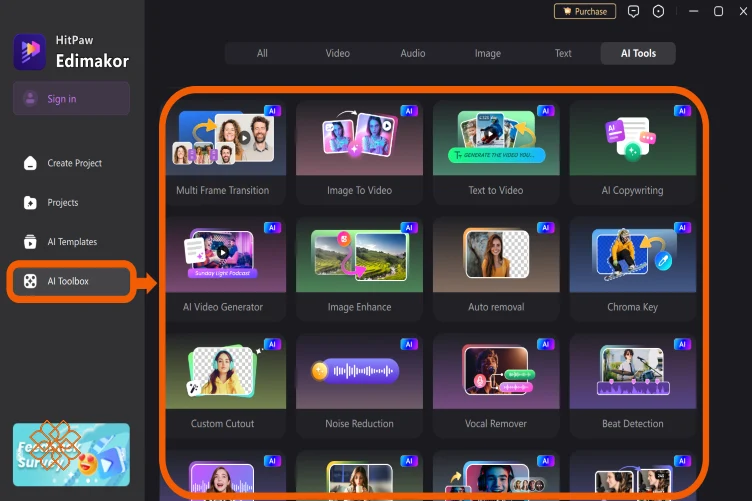Click the AI badge on Multi Frame Transition
Screen dimensions: 752x501
(x=272, y=111)
